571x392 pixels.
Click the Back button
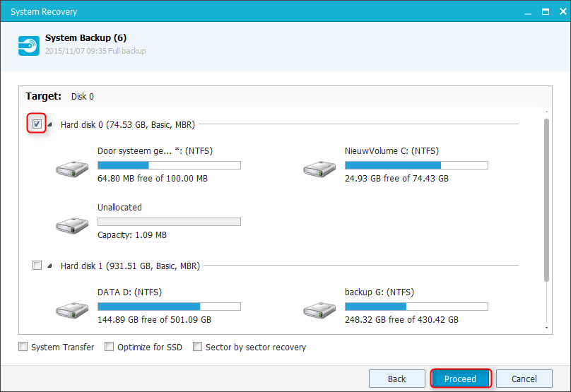pos(397,379)
